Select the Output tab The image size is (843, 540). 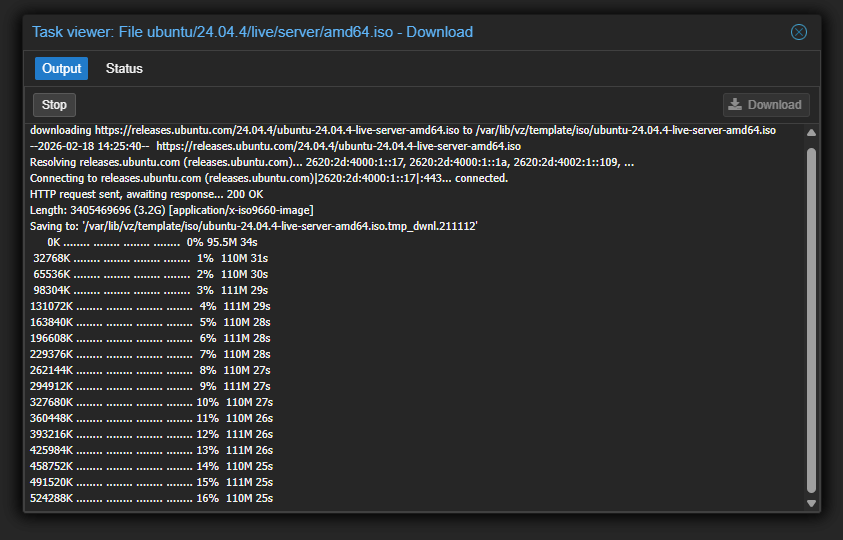(x=61, y=69)
